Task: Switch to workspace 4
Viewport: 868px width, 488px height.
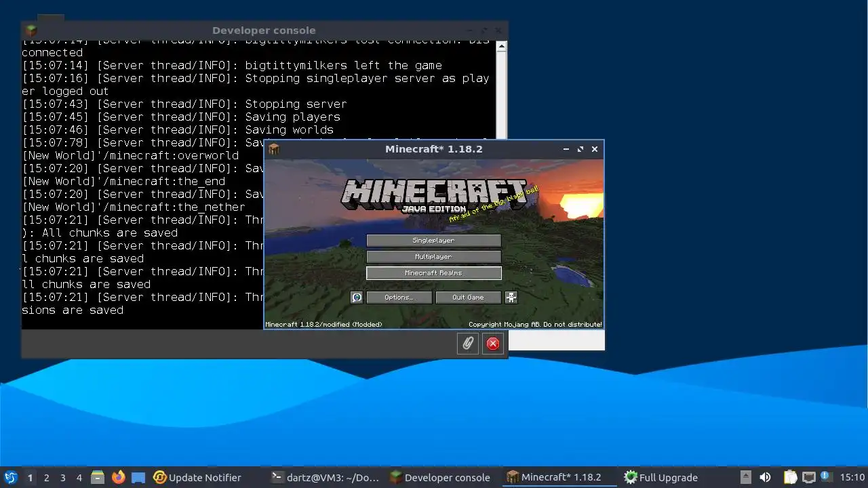Action: [x=79, y=477]
